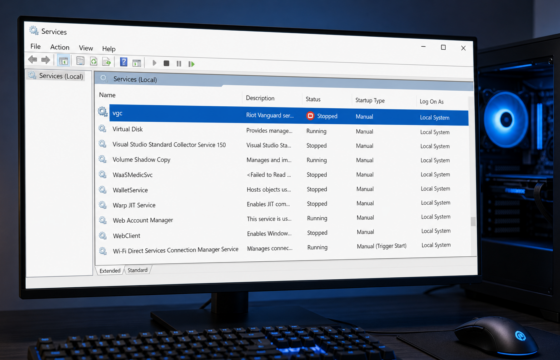Close the Services window
The height and width of the screenshot is (360, 560).
coord(463,48)
